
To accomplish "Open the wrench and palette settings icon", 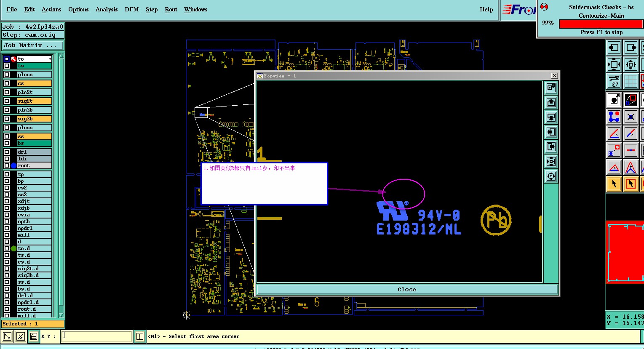I will click(614, 81).
